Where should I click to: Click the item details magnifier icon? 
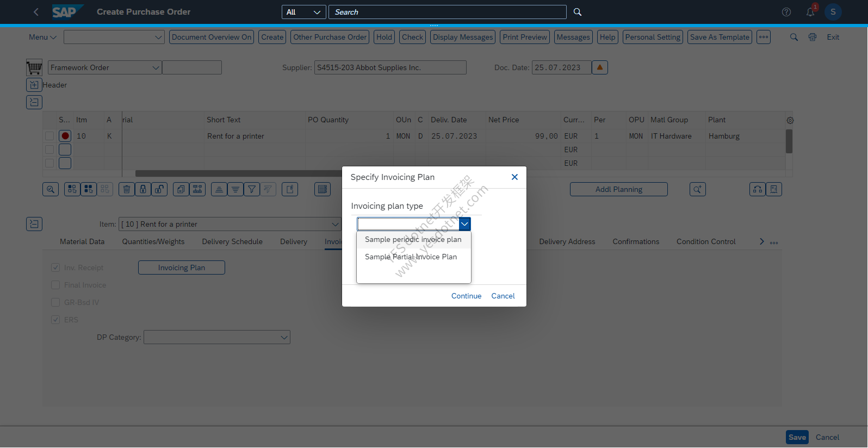(x=51, y=189)
